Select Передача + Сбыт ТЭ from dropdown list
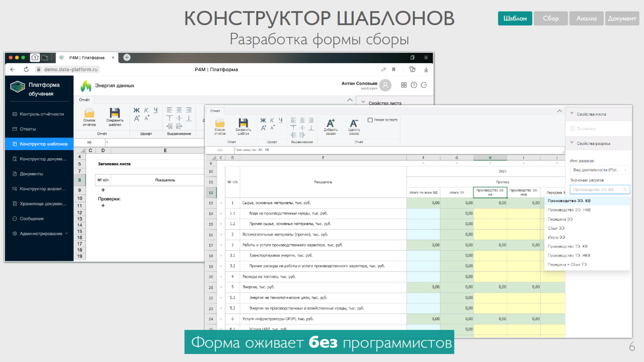This screenshot has width=644, height=362. click(587, 264)
